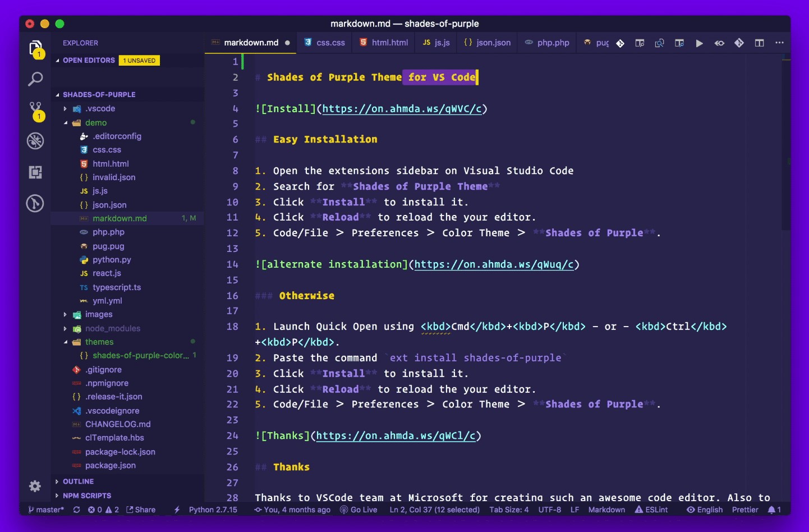Click the magnifier-over-files icon in the editor toolbar
Screen dimensions: 809x532
click(x=659, y=43)
